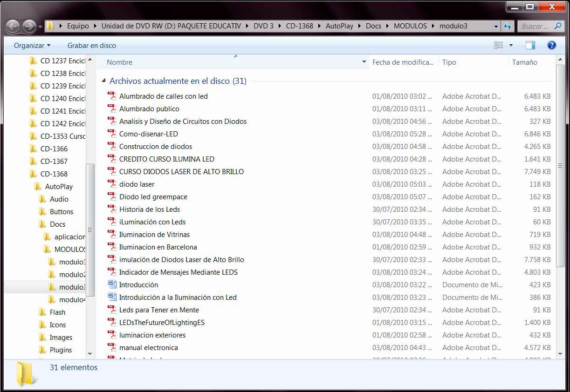Screen dimensions: 570x392
Task: Select Images folder in navigation tree
Action: [55, 337]
